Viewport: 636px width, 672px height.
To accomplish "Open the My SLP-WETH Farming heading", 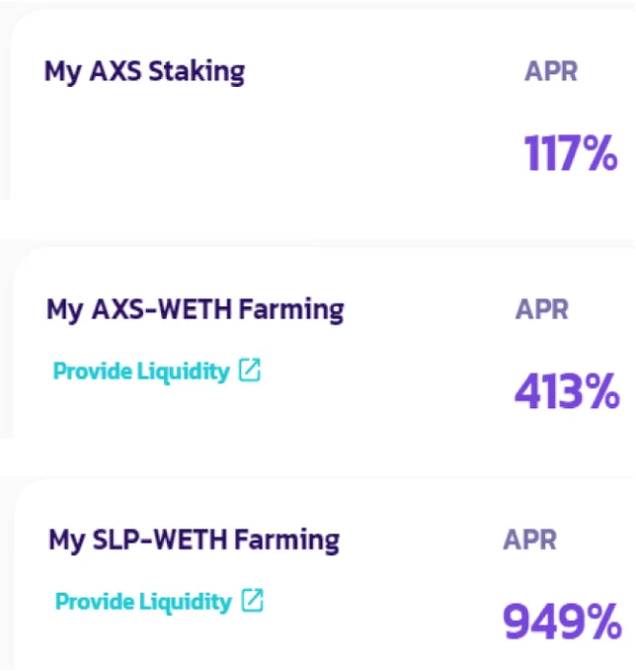I will coord(195,540).
